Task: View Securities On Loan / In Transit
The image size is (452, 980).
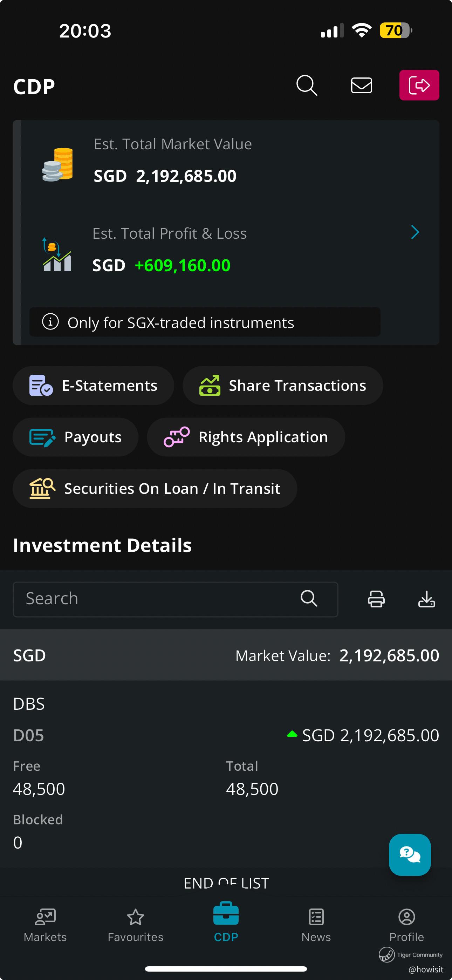Action: (x=155, y=489)
